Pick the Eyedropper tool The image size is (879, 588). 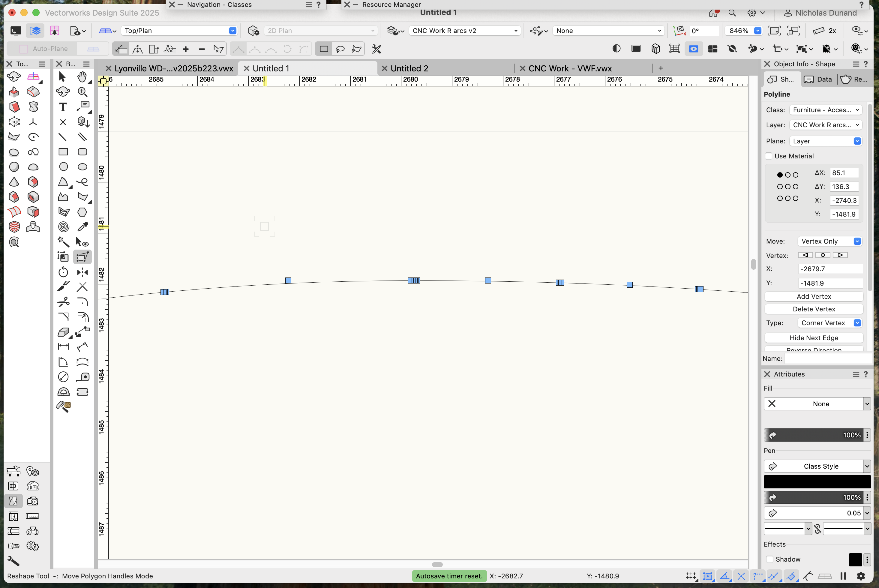(x=82, y=226)
